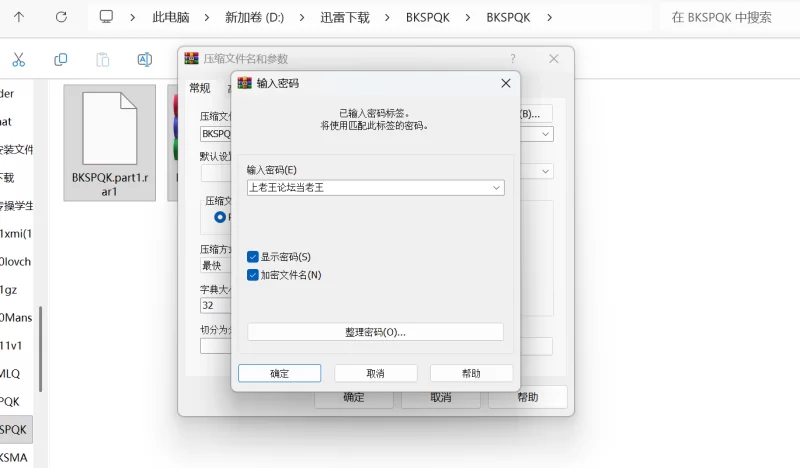Click the paste icon in Explorer toolbar

102,60
